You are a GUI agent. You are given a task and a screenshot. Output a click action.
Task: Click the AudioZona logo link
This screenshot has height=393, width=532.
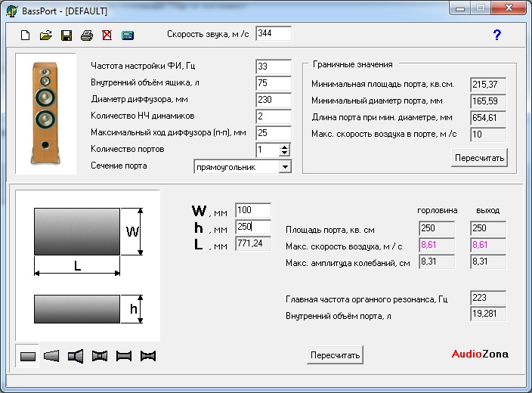480,354
